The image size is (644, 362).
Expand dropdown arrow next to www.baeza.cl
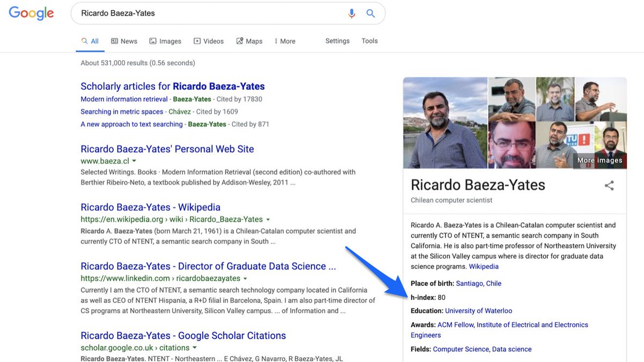[x=134, y=161]
